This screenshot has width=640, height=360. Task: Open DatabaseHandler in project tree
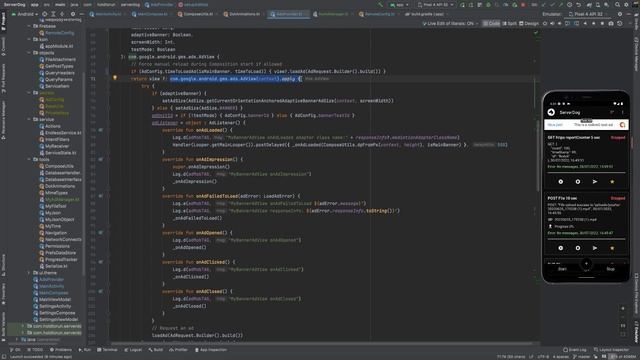click(60, 173)
